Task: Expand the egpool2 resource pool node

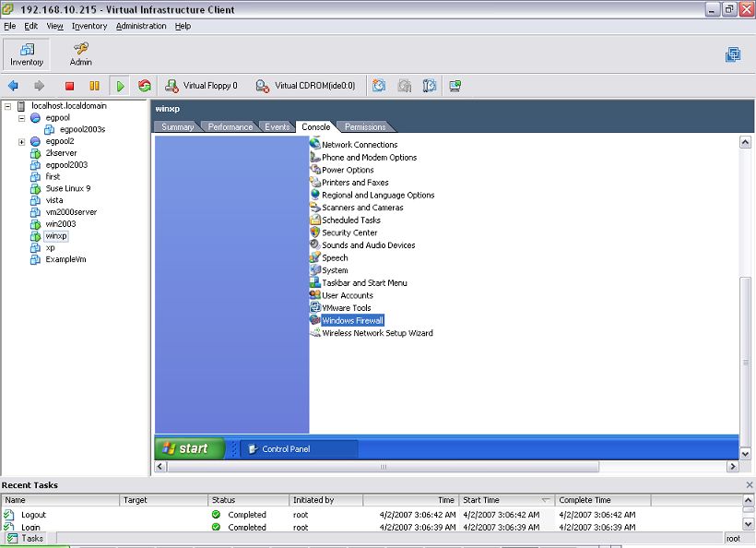Action: coord(21,141)
